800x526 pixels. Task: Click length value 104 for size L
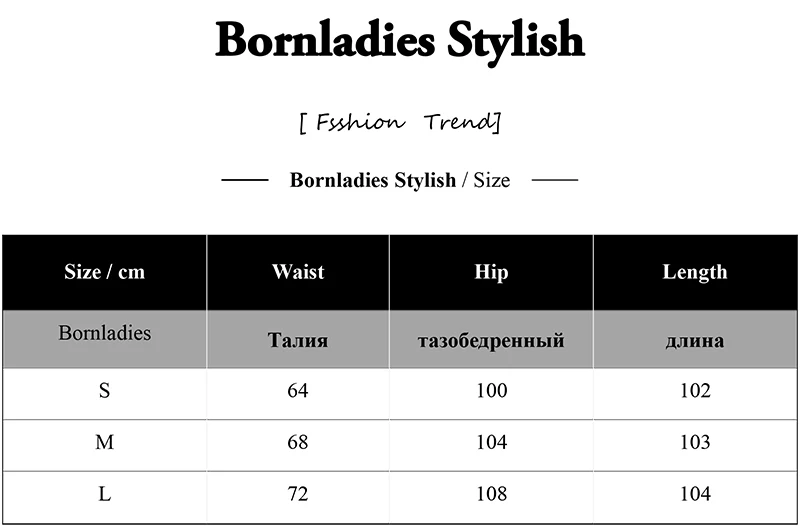click(695, 494)
